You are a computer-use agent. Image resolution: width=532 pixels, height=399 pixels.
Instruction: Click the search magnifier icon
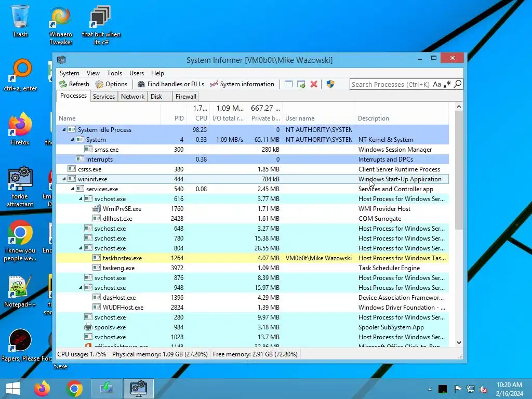pyautogui.click(x=458, y=84)
